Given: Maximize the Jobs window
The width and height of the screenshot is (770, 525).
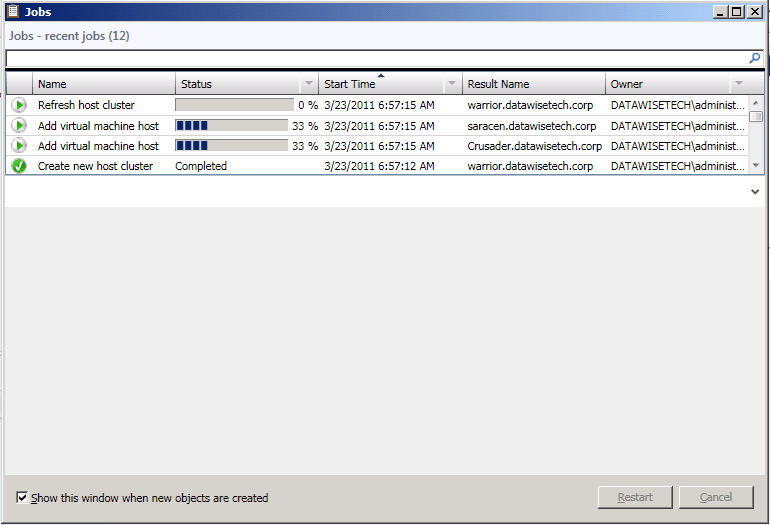Looking at the screenshot, I should 737,12.
